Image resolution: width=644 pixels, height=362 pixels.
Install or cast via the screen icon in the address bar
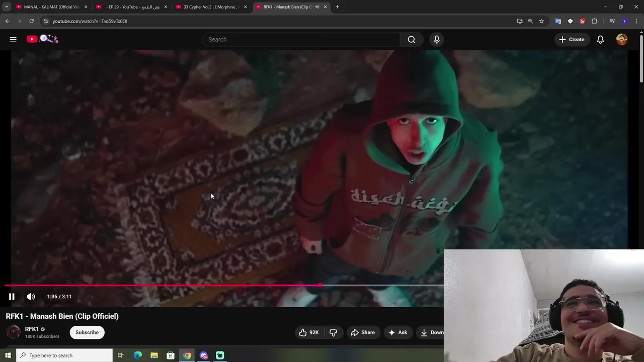(520, 21)
